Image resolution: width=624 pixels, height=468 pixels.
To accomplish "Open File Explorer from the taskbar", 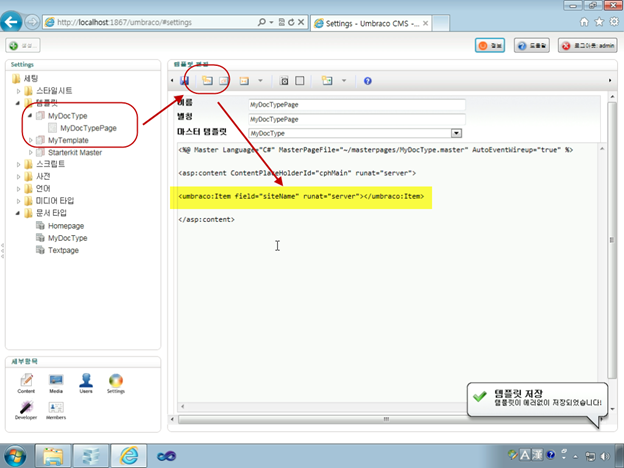I will [53, 456].
